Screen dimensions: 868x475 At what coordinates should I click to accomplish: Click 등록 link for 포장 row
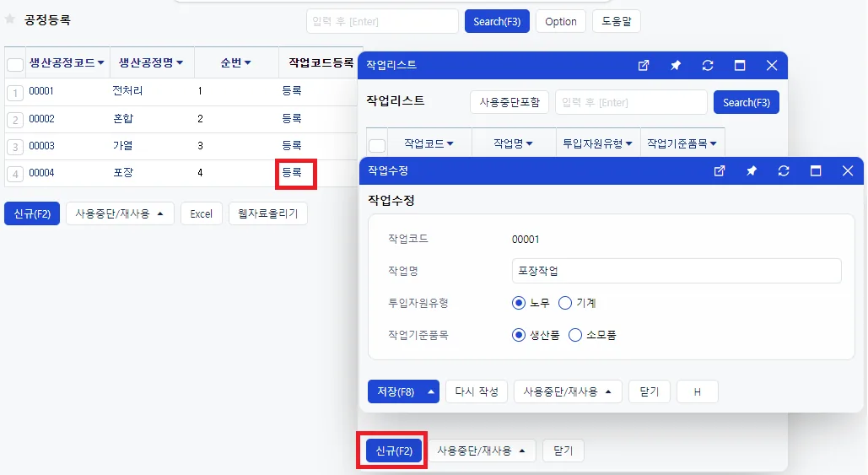(292, 172)
